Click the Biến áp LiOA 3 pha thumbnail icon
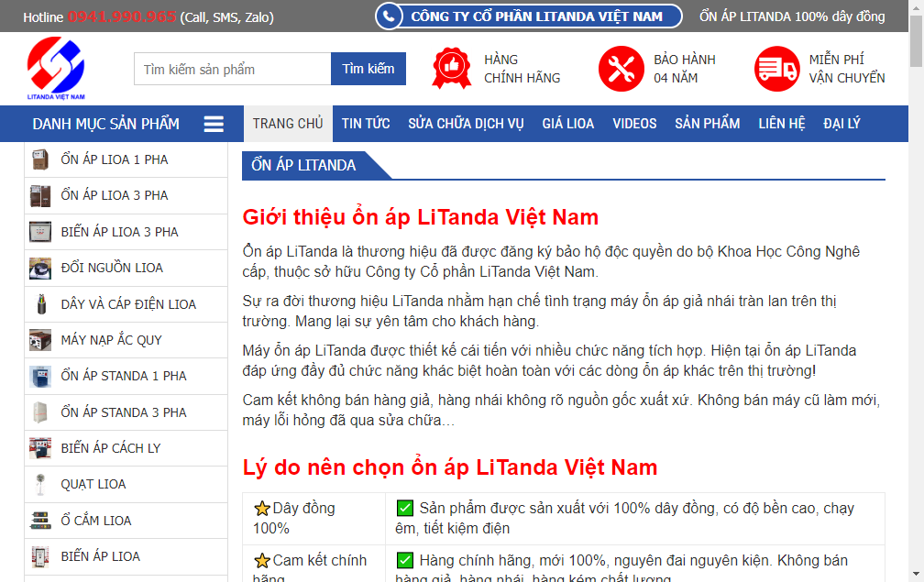The image size is (924, 582). click(40, 232)
